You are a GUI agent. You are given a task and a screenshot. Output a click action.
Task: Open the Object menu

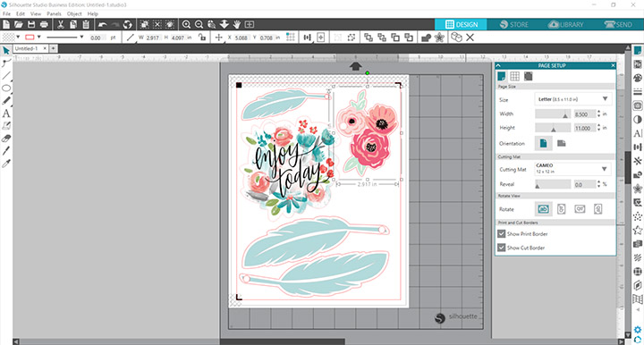pyautogui.click(x=74, y=14)
